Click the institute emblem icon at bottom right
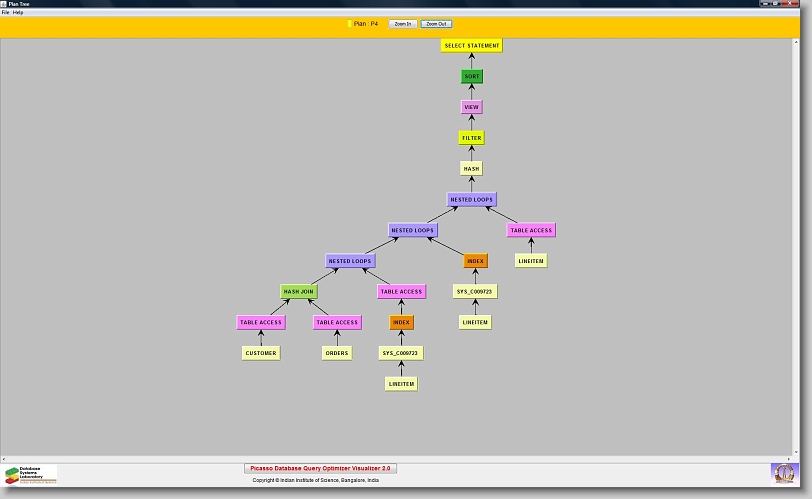 pos(785,473)
